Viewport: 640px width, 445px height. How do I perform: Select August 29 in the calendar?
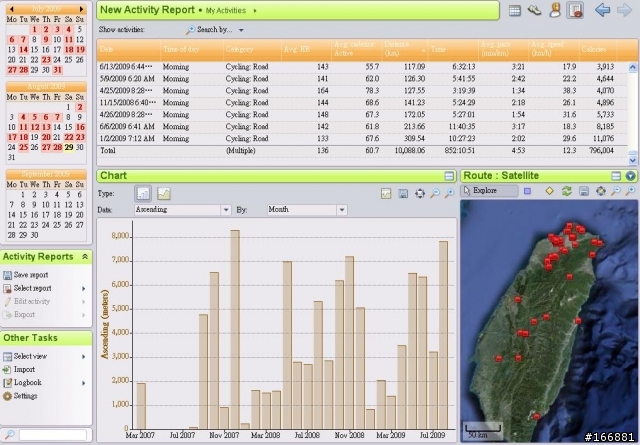(x=69, y=147)
